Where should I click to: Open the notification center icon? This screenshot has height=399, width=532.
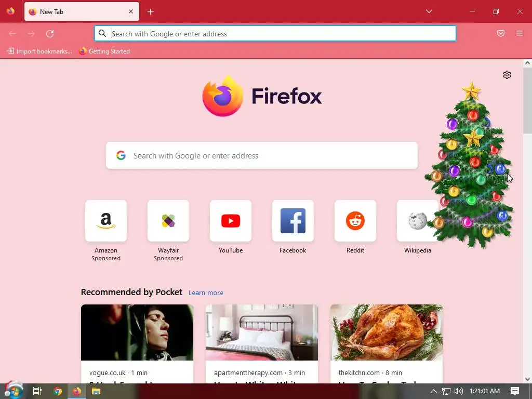coord(515,391)
